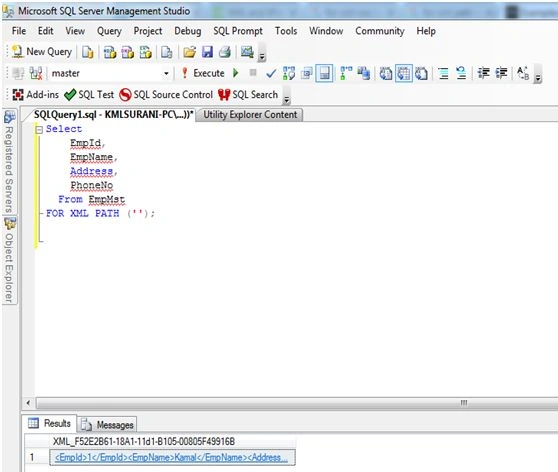Click the Print icon

point(225,52)
